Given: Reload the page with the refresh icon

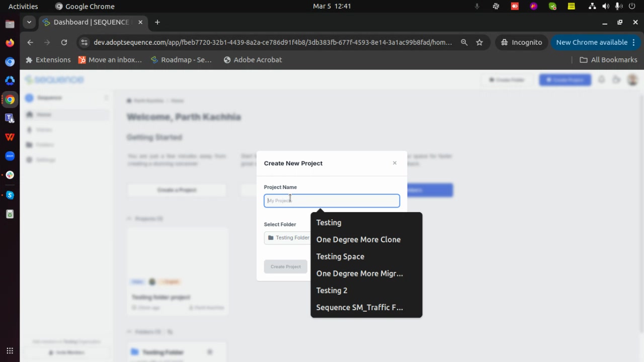Looking at the screenshot, I should click(x=64, y=43).
